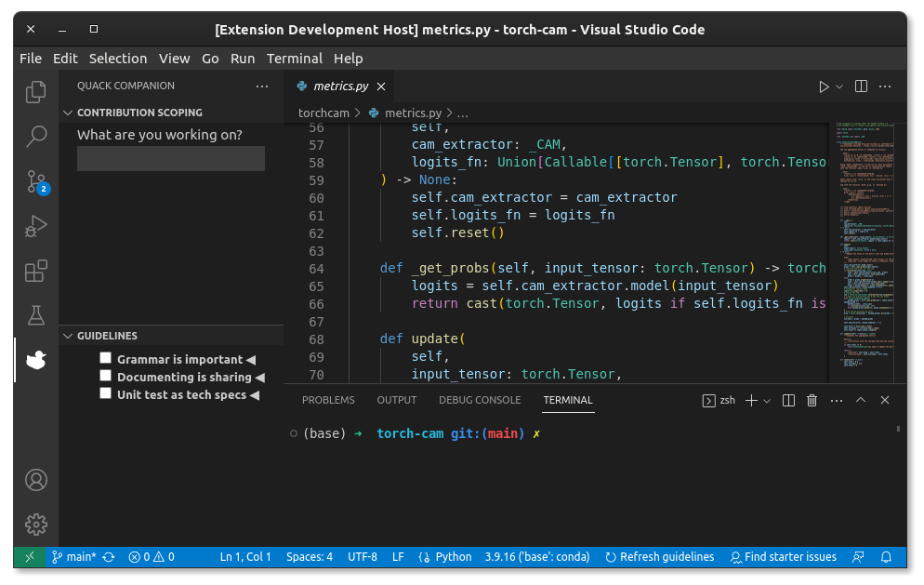
Task: Enable 'Unit test as tech specs' checkbox
Action: (106, 393)
